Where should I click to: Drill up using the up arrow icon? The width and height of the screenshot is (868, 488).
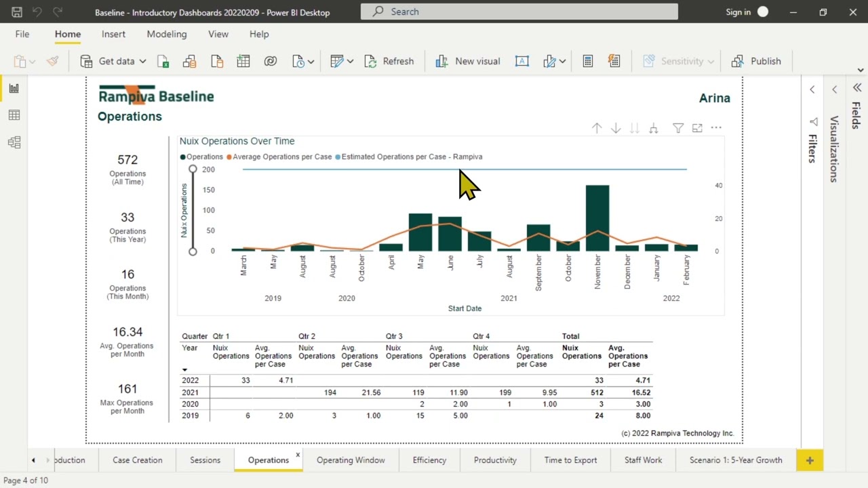click(597, 128)
